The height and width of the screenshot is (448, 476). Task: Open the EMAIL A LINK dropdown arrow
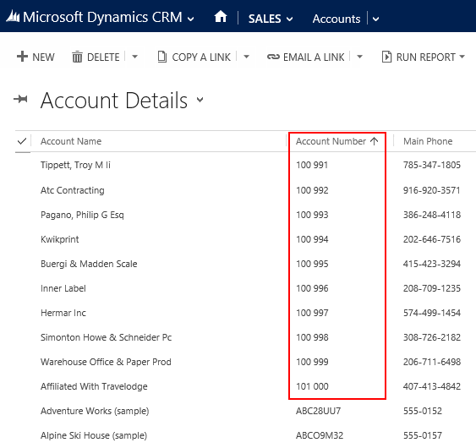coord(359,57)
